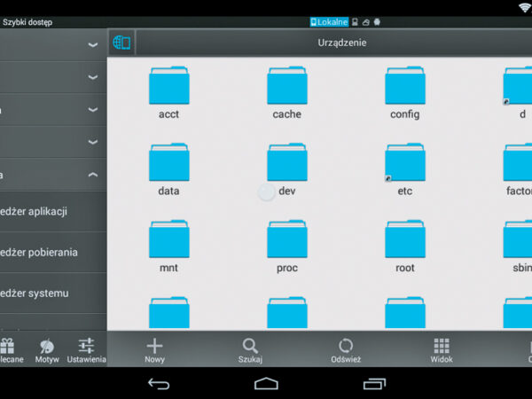The width and height of the screenshot is (532, 399).
Task: Tap the Android home button
Action: (x=266, y=383)
